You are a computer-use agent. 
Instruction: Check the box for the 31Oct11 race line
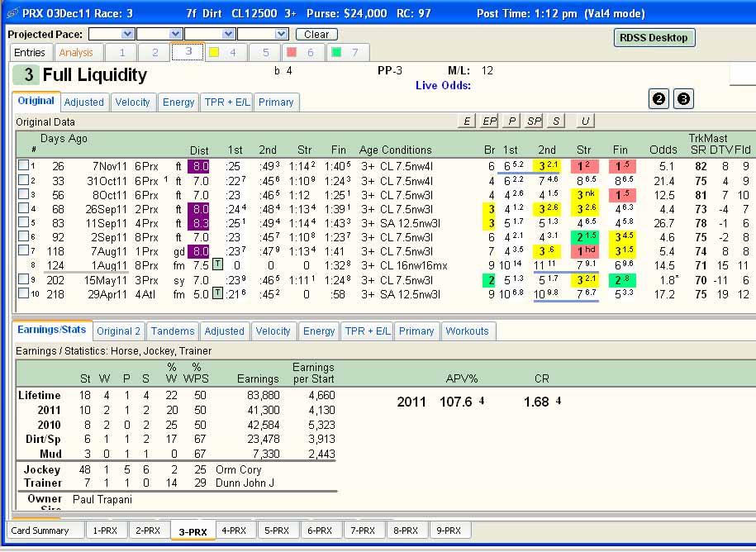coord(23,180)
